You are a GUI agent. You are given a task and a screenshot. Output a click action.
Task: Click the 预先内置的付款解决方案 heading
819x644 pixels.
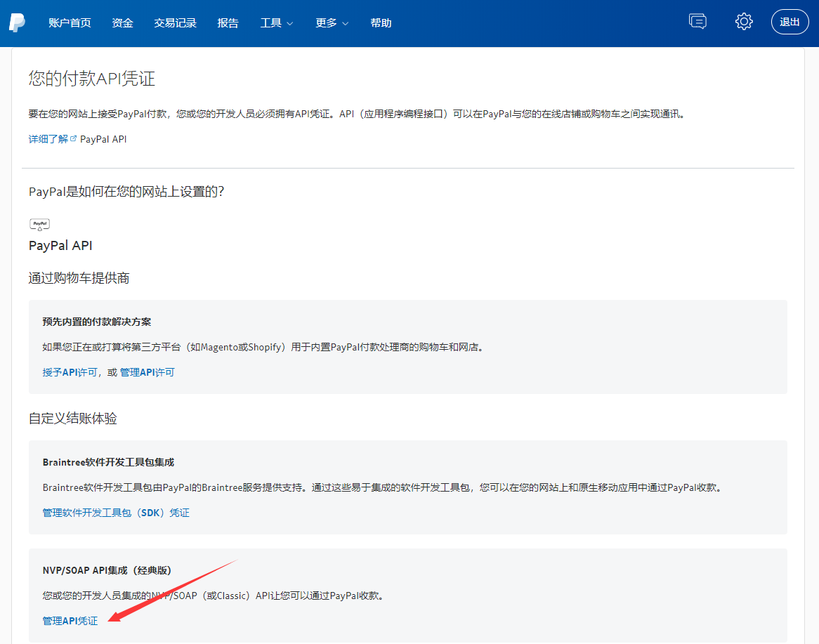(97, 322)
